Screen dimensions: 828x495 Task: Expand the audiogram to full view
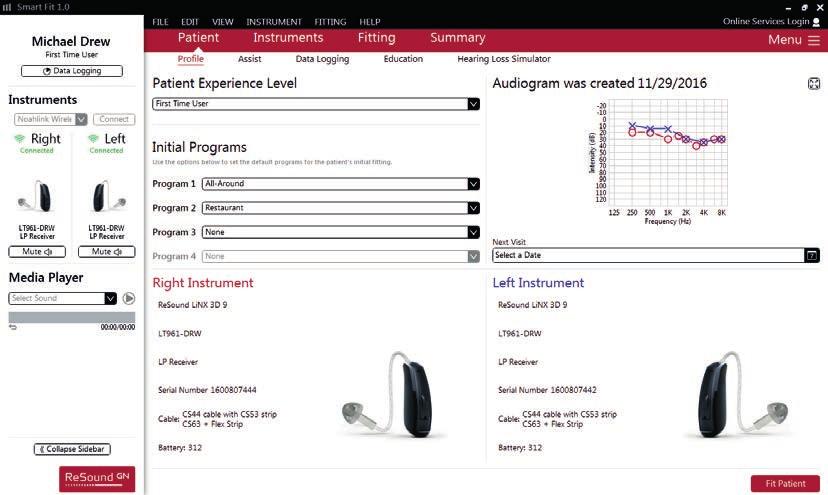pos(814,83)
